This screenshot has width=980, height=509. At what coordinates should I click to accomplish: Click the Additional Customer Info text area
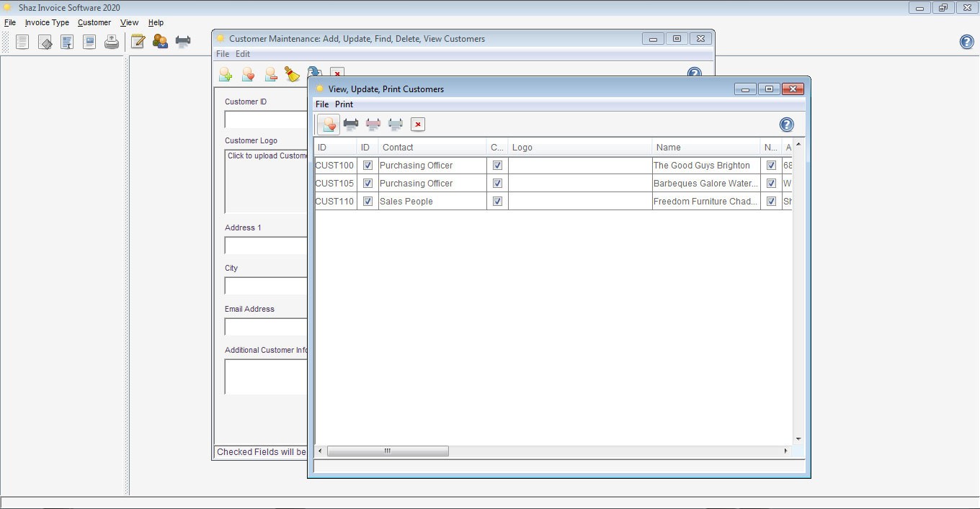(266, 377)
